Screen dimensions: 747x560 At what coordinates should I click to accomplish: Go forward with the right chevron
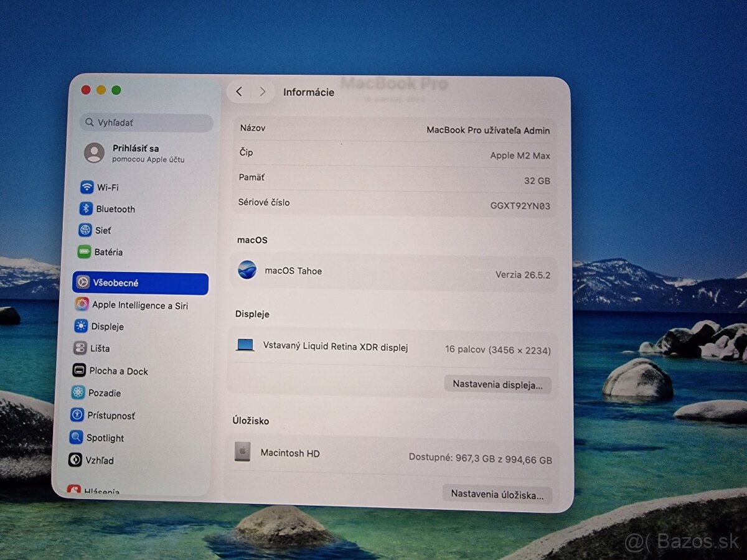[262, 91]
